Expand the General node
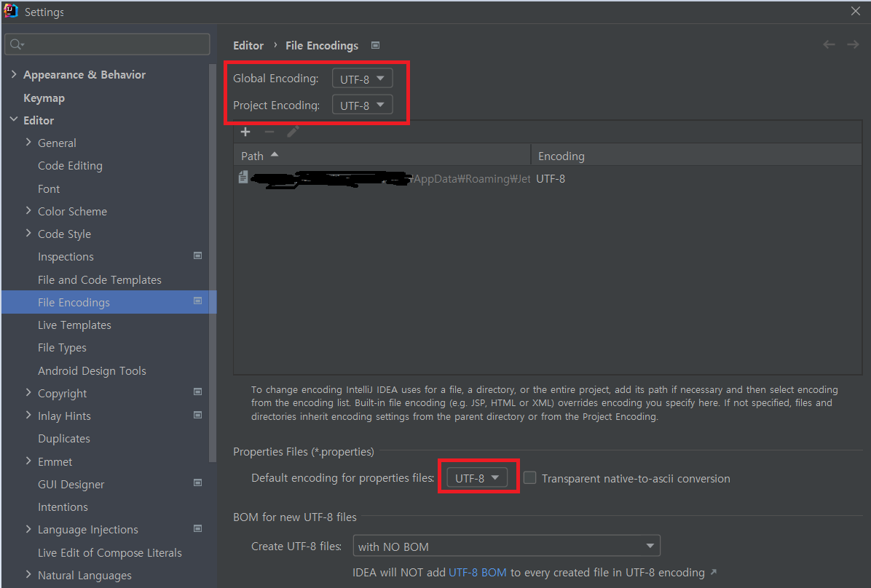The height and width of the screenshot is (588, 871). pyautogui.click(x=28, y=142)
